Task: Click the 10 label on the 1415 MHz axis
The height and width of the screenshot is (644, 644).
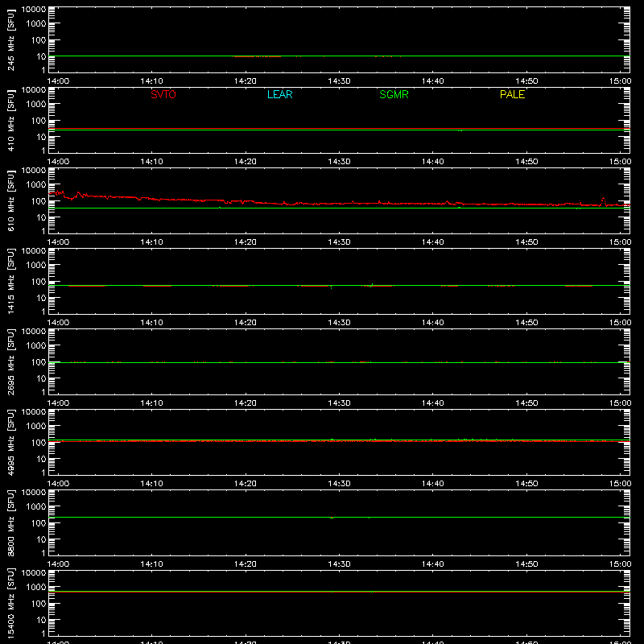Action: (41, 298)
